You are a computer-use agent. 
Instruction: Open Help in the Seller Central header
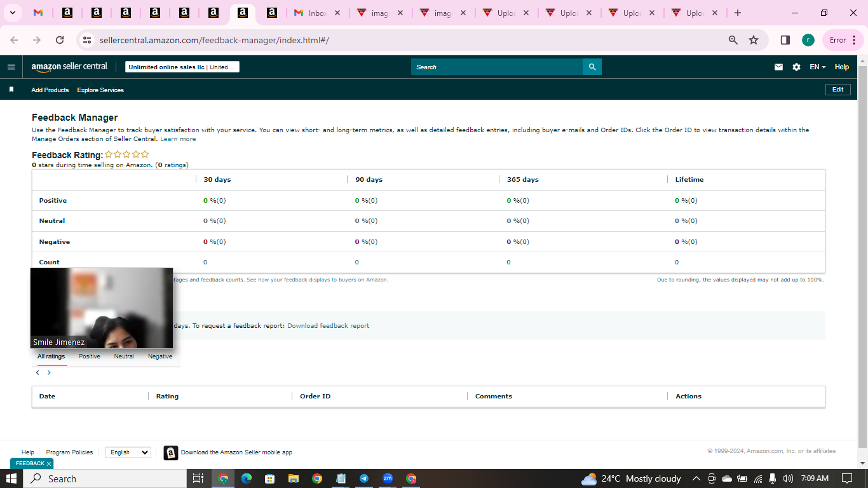842,67
